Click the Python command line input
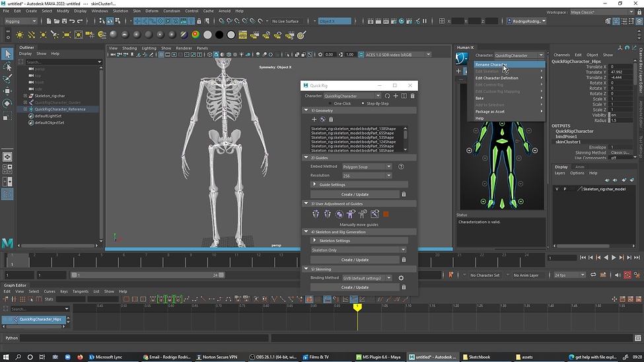The image size is (644, 362). point(145,338)
